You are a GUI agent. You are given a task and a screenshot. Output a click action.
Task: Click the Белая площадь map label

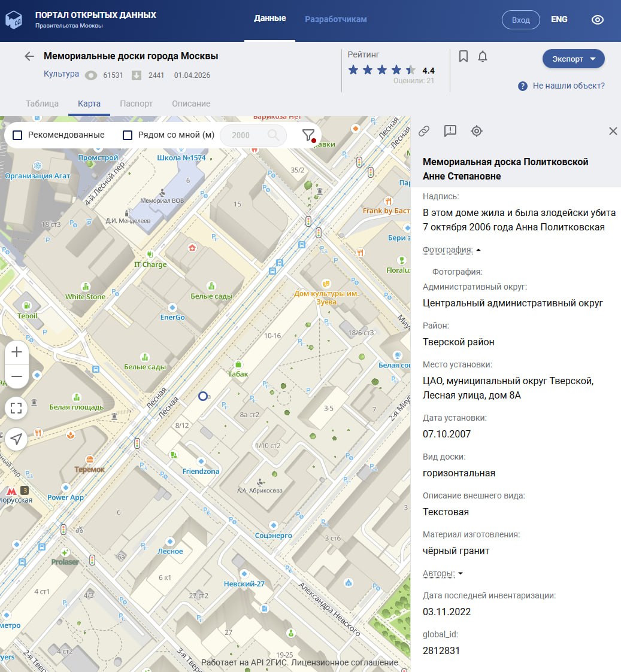tap(76, 407)
